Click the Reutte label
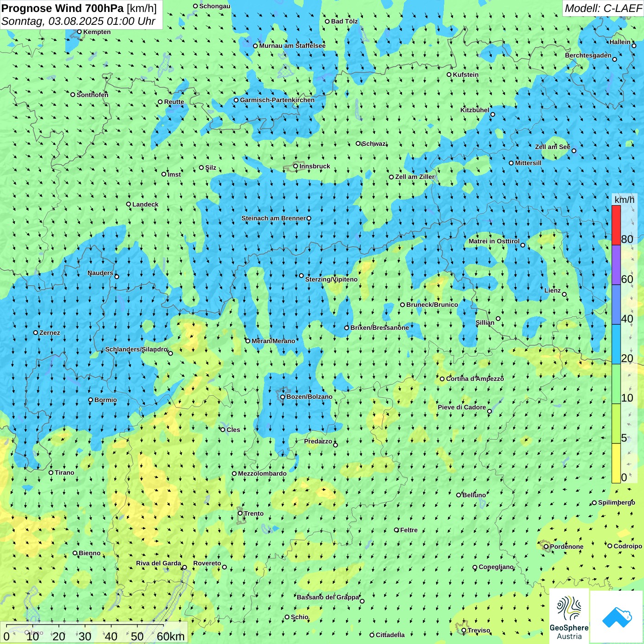The height and width of the screenshot is (644, 644). [174, 102]
